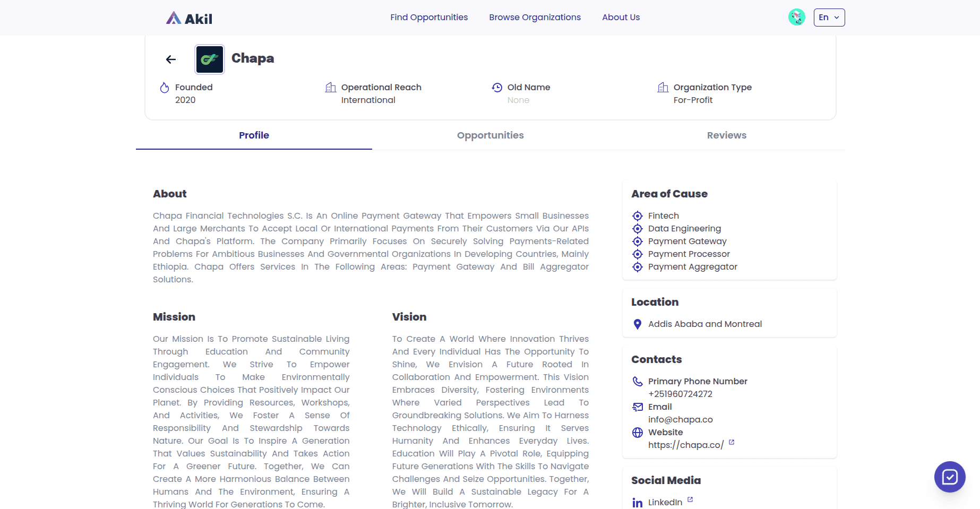This screenshot has height=509, width=980.
Task: Open the En language dropdown
Action: [829, 17]
